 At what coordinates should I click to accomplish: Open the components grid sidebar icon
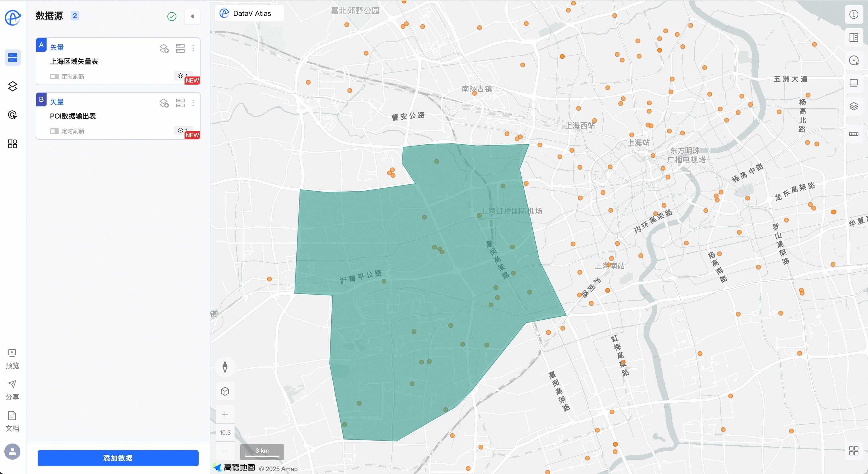(12, 144)
